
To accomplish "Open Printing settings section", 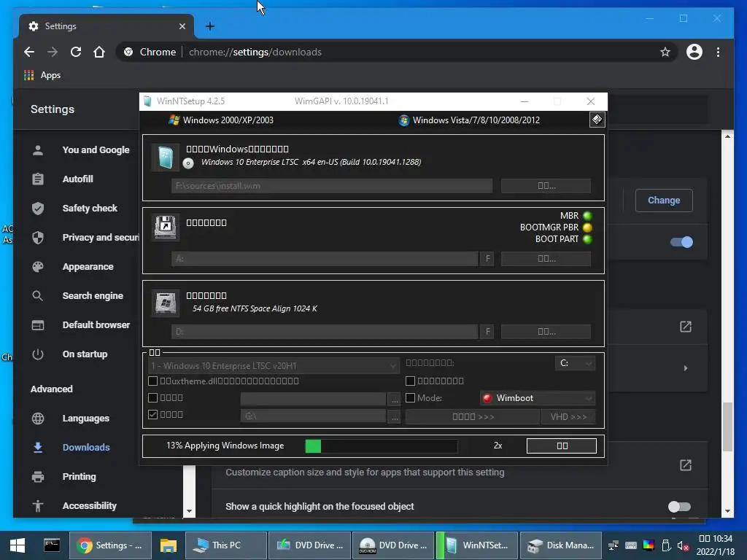I will (x=79, y=477).
